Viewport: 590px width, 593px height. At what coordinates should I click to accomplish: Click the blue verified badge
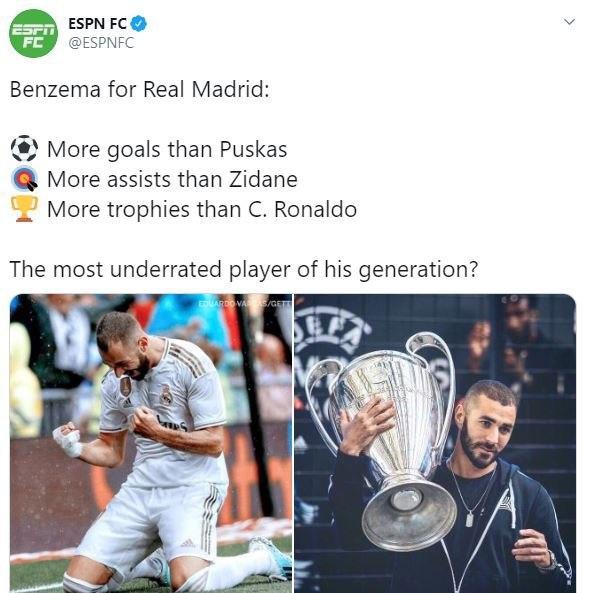pos(138,23)
